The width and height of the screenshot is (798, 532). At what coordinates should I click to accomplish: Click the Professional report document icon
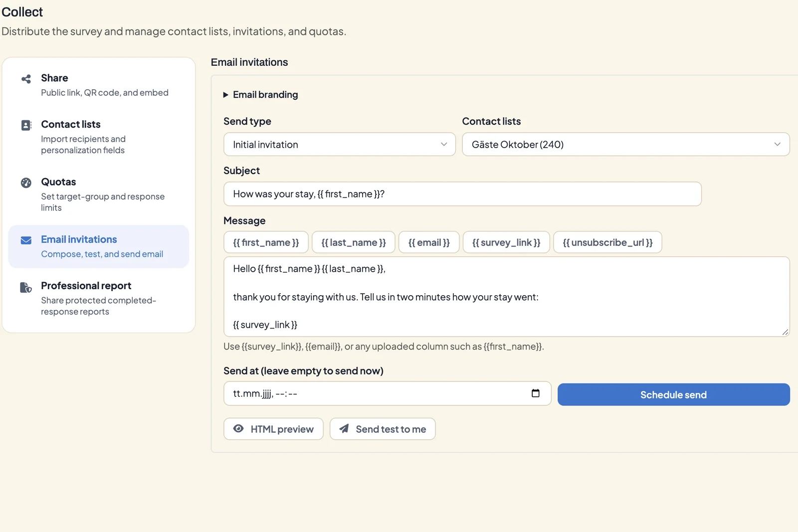26,287
